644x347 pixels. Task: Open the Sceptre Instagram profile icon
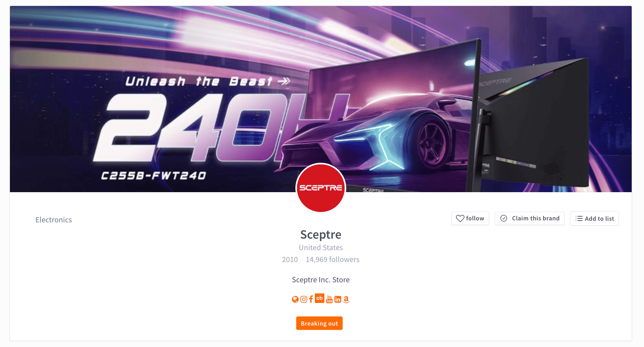point(304,299)
